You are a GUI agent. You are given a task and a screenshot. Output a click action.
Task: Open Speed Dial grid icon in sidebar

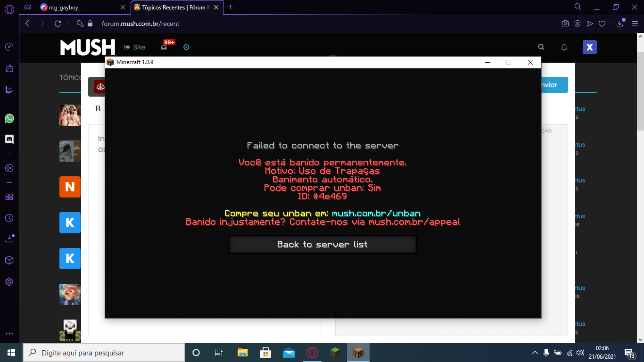9,197
